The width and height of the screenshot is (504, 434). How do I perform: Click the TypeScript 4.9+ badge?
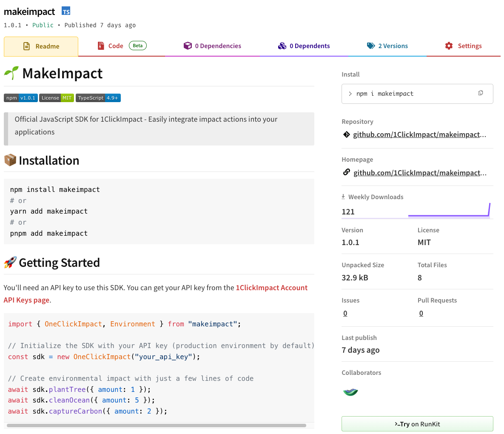[x=98, y=98]
